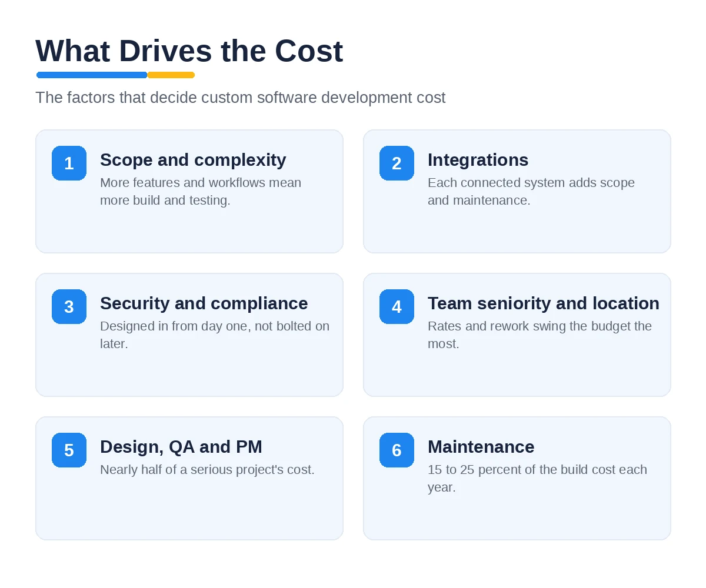The width and height of the screenshot is (706, 588).
Task: Click text 'More features and workflows mean more build and testing.'
Action: (201, 191)
